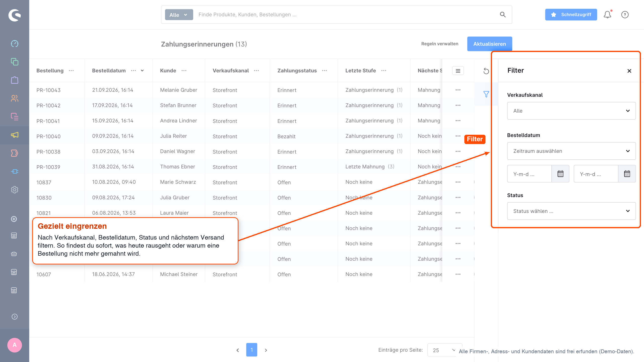Open the Zeitraum auswählen dropdown
This screenshot has height=362, width=644.
click(x=571, y=151)
